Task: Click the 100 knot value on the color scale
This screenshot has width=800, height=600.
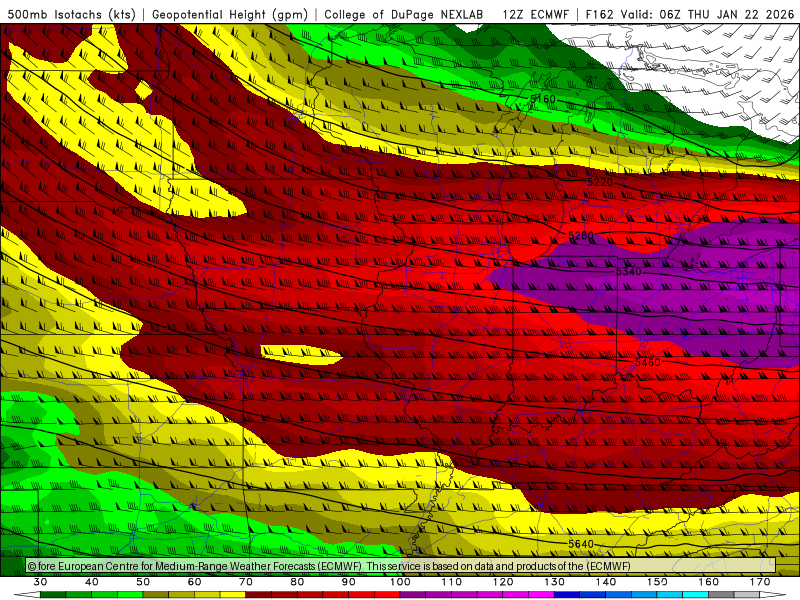Action: tap(400, 582)
